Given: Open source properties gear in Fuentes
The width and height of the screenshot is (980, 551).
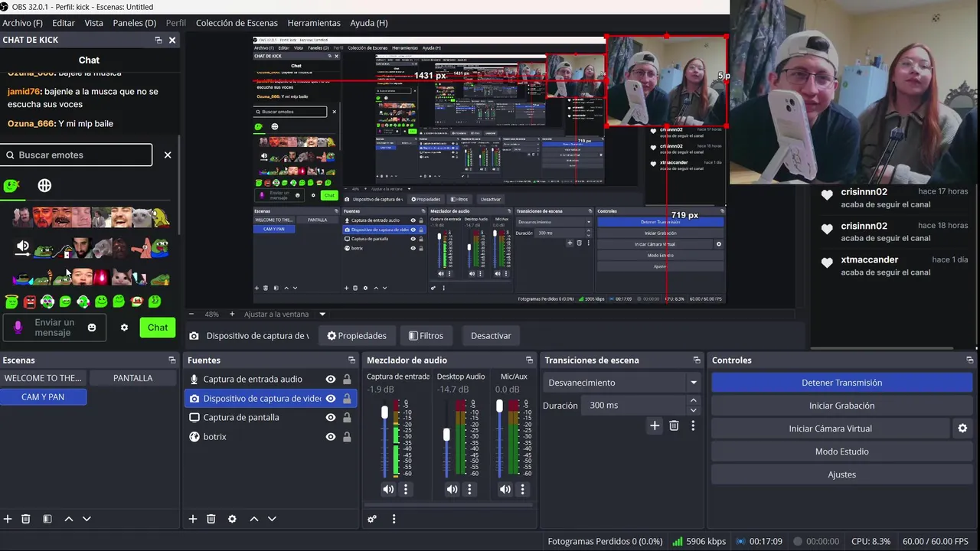Looking at the screenshot, I should 232,519.
